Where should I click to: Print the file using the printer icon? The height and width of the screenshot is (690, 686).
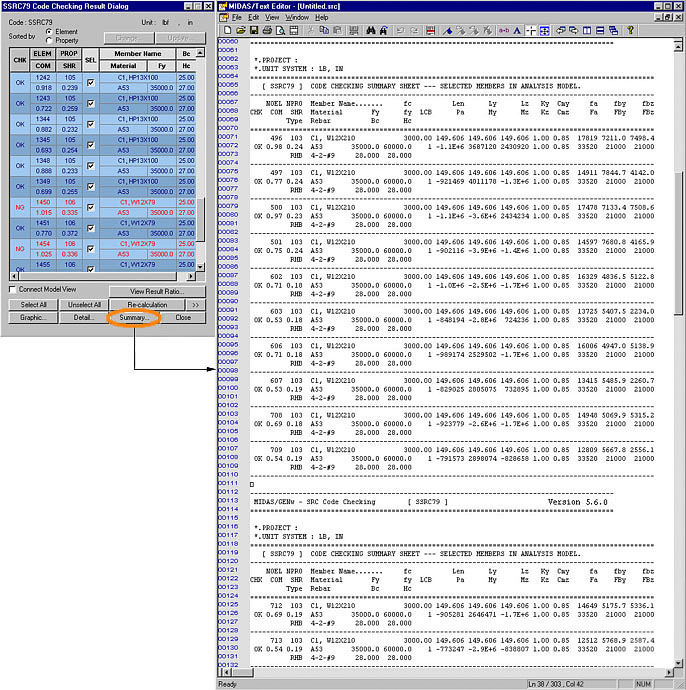click(x=267, y=31)
